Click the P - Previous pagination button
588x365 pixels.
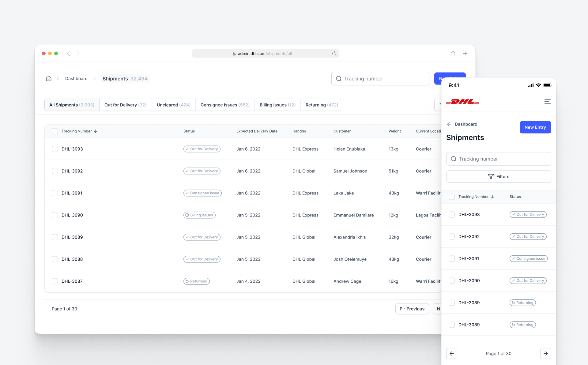click(412, 309)
